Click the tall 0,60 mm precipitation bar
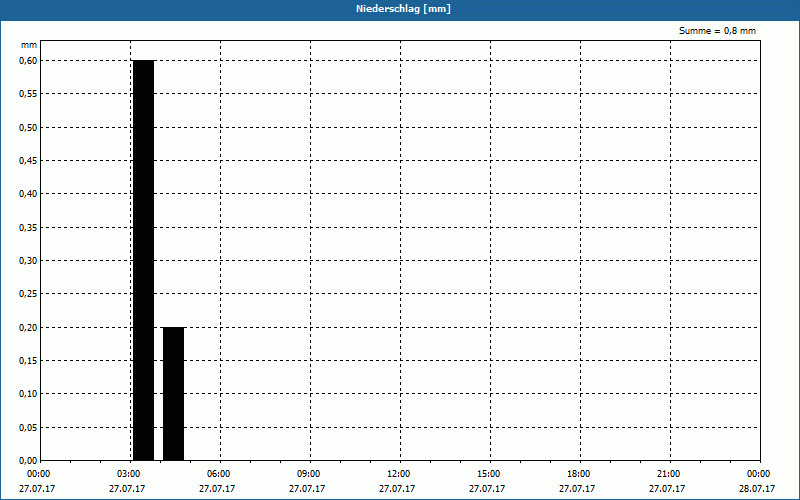Screen dimensions: 800x500 [x=143, y=260]
